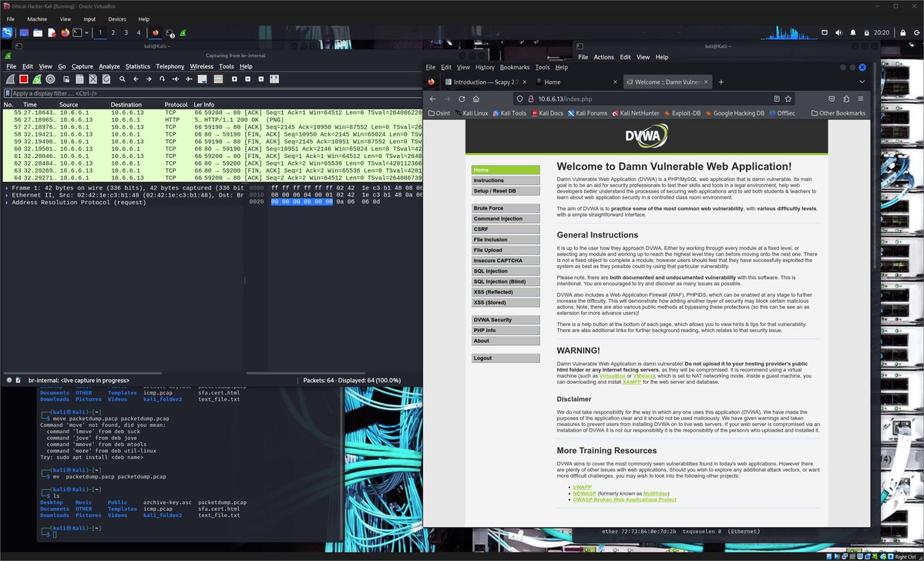Jump to last packet icon

tap(189, 79)
